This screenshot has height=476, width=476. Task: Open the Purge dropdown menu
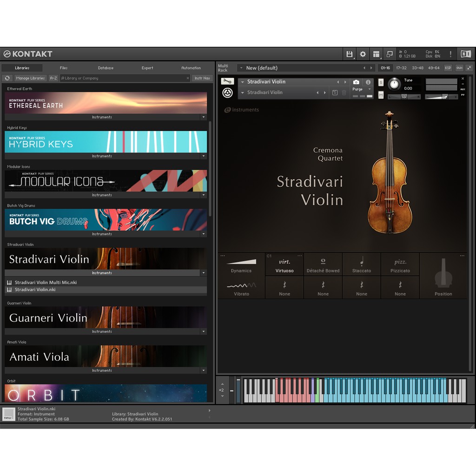click(363, 89)
